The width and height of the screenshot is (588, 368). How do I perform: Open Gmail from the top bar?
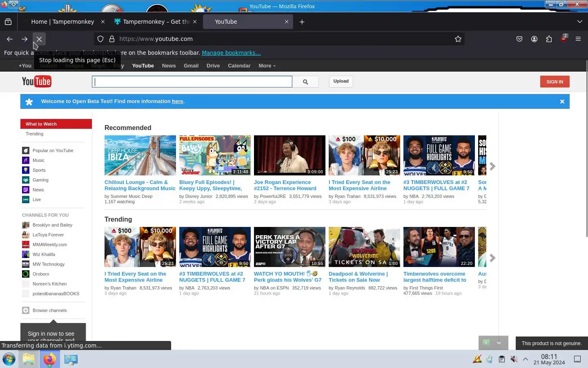191,65
